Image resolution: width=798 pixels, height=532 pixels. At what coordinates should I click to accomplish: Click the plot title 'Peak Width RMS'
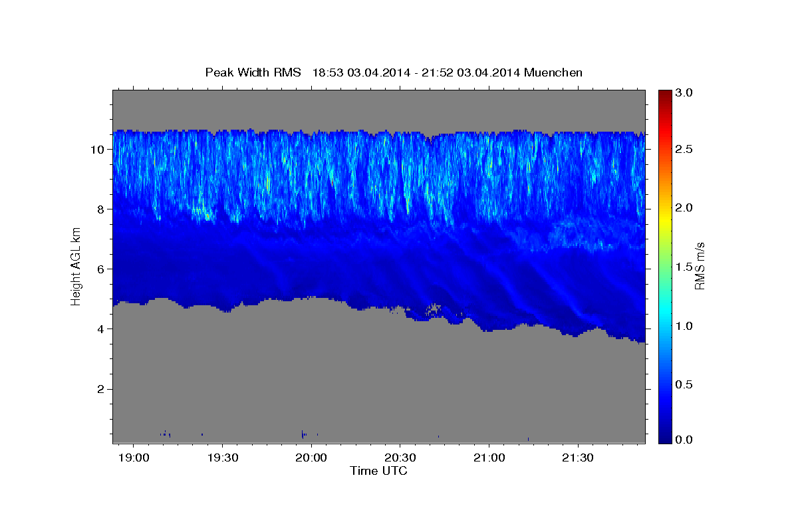click(253, 72)
